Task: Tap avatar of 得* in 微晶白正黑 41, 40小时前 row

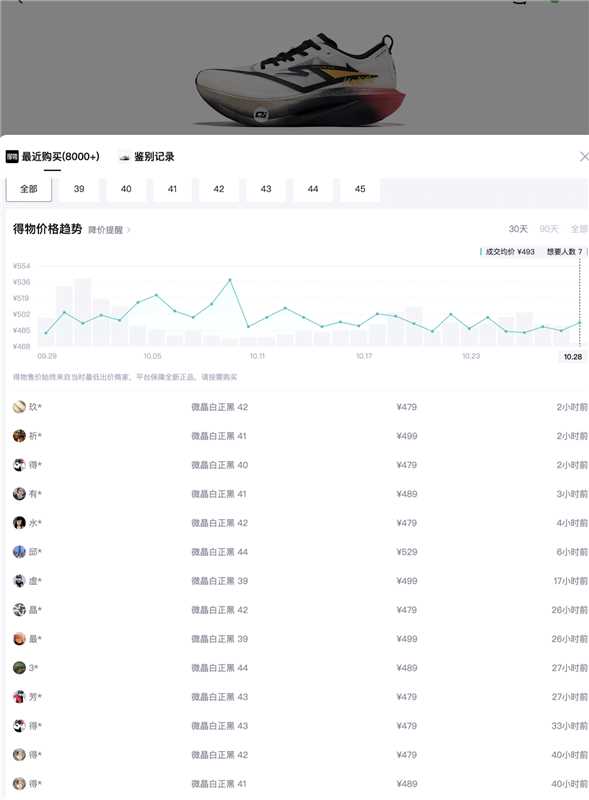Action: tap(19, 784)
